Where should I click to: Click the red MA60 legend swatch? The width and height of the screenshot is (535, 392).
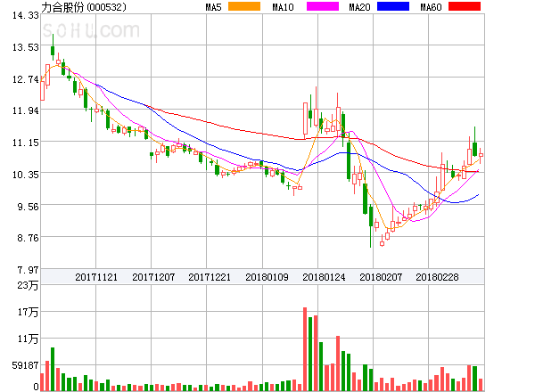pyautogui.click(x=465, y=6)
